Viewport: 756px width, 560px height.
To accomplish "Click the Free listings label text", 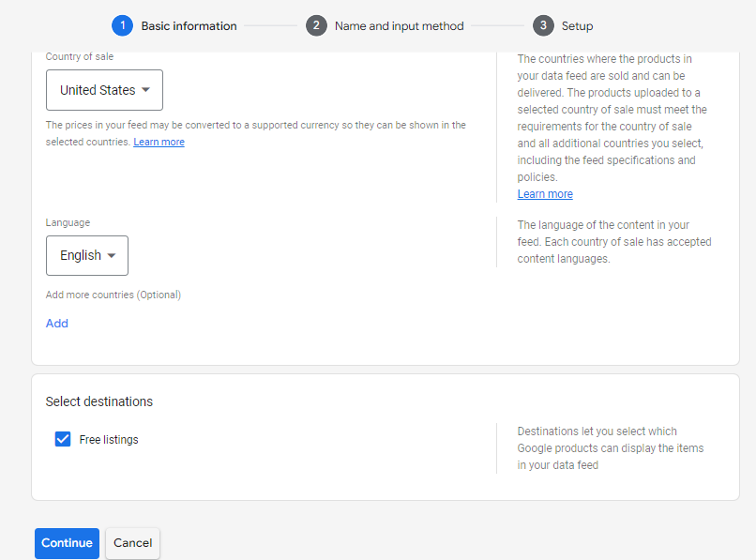I will coord(109,440).
